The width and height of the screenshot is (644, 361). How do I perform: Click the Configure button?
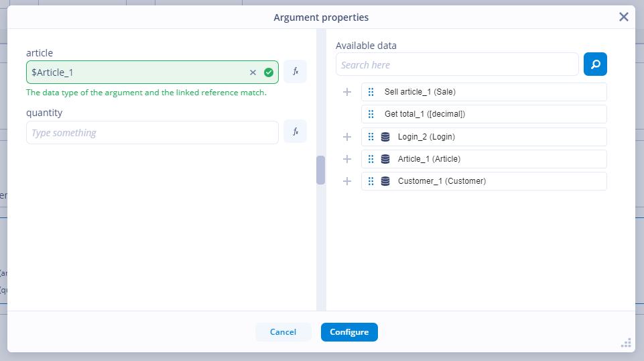point(349,332)
